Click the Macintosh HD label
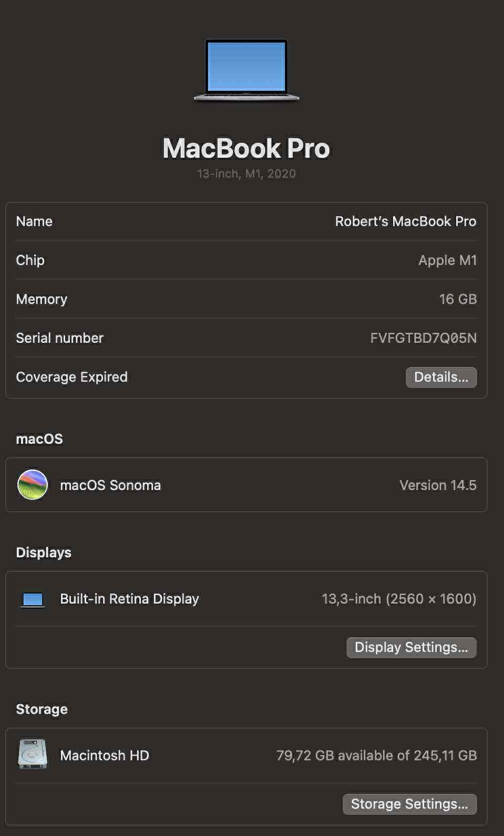Screen dimensions: 504x836 click(x=105, y=756)
